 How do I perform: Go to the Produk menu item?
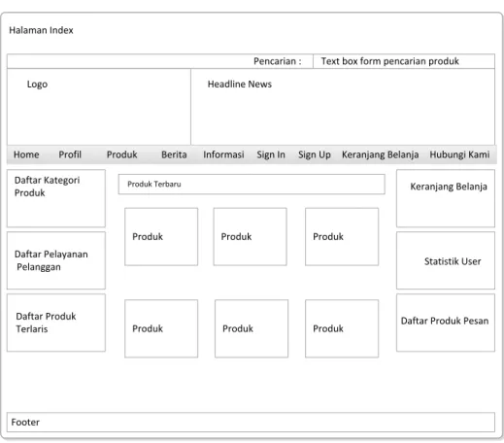point(122,154)
